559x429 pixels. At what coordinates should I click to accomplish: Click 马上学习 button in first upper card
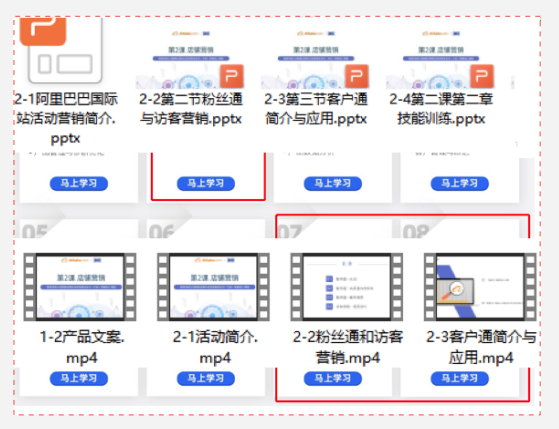coord(79,184)
